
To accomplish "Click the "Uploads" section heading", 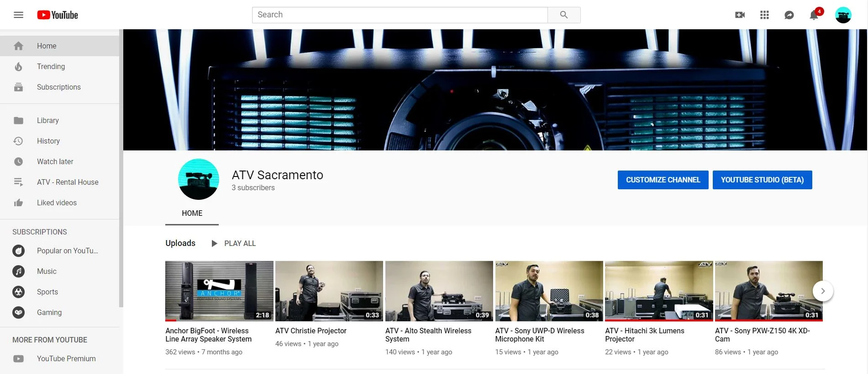I will (x=180, y=243).
